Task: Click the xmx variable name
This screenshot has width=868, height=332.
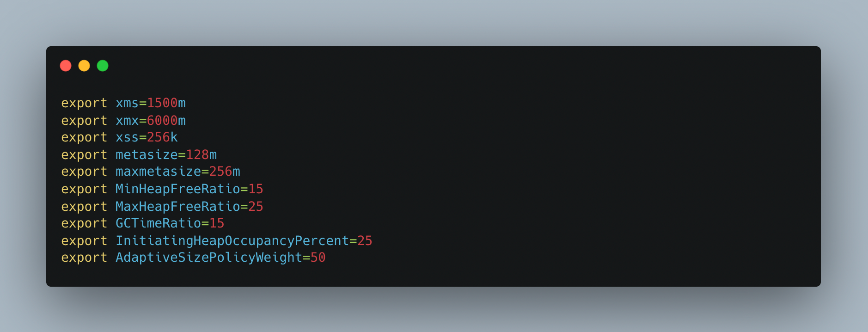Action: (127, 121)
